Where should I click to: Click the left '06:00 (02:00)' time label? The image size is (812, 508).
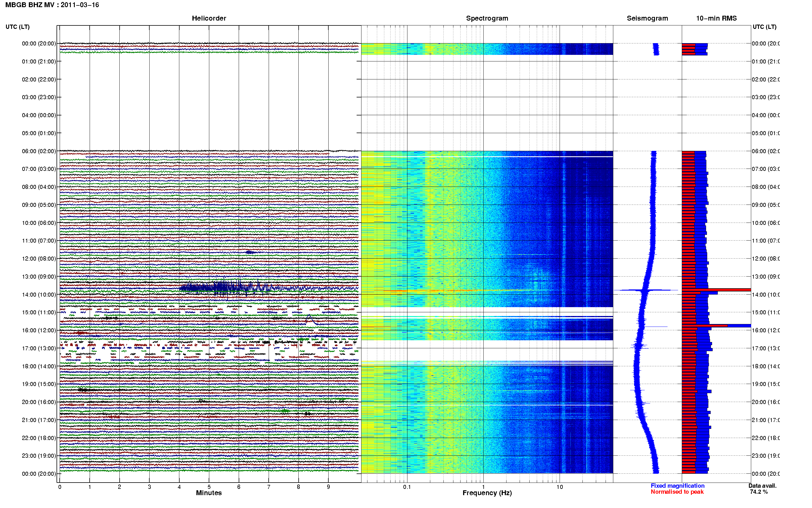point(39,151)
